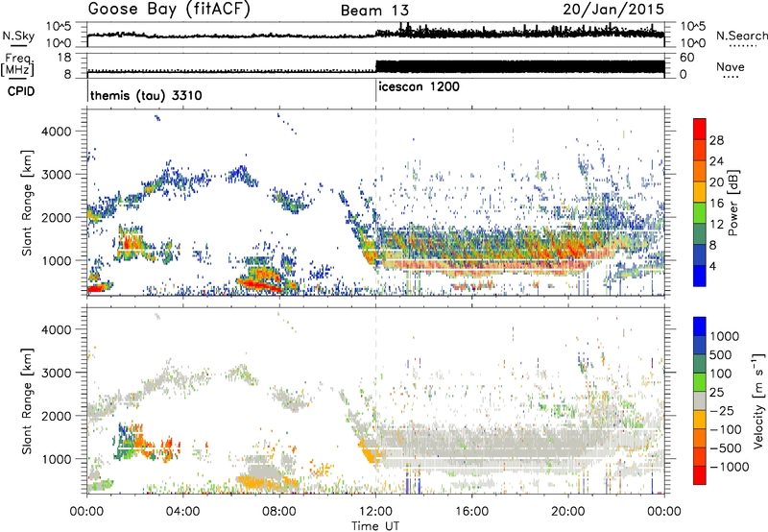Select the 16 label on Power colorbar
Screen dimensions: 768x532
[x=716, y=204]
